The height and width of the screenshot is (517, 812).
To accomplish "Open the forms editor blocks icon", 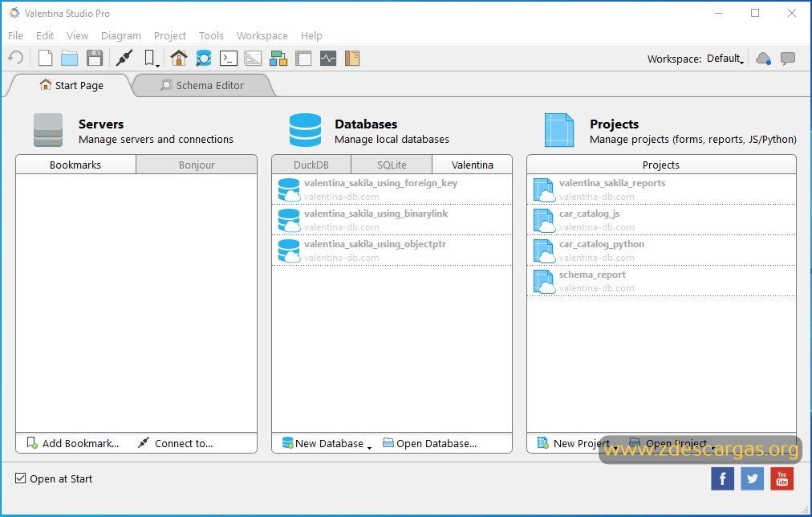I will (x=278, y=58).
